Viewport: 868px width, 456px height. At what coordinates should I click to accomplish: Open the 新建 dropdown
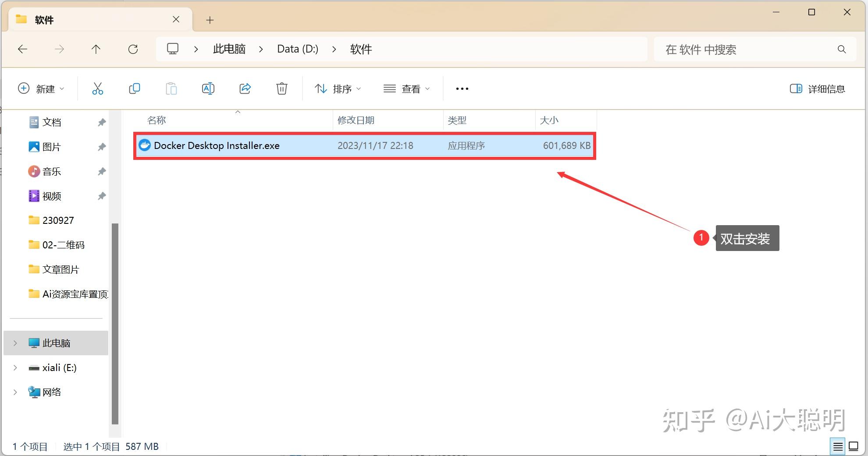pos(41,89)
